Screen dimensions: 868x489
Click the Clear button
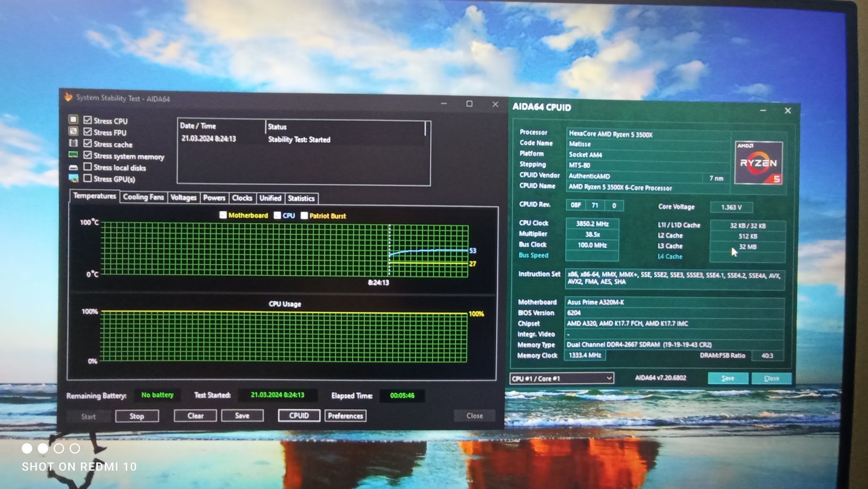[195, 416]
